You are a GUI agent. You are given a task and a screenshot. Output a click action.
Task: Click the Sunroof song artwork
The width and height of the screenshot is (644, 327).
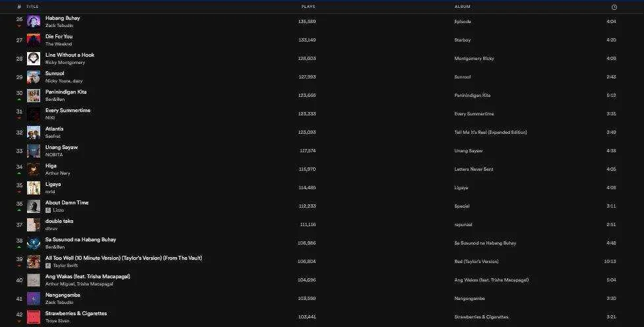(34, 77)
